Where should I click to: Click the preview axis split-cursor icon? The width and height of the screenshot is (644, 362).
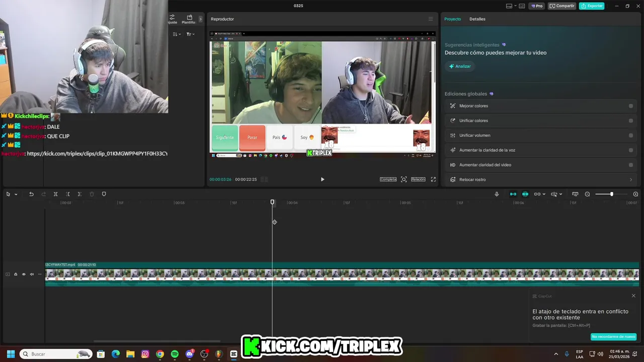pos(554,194)
